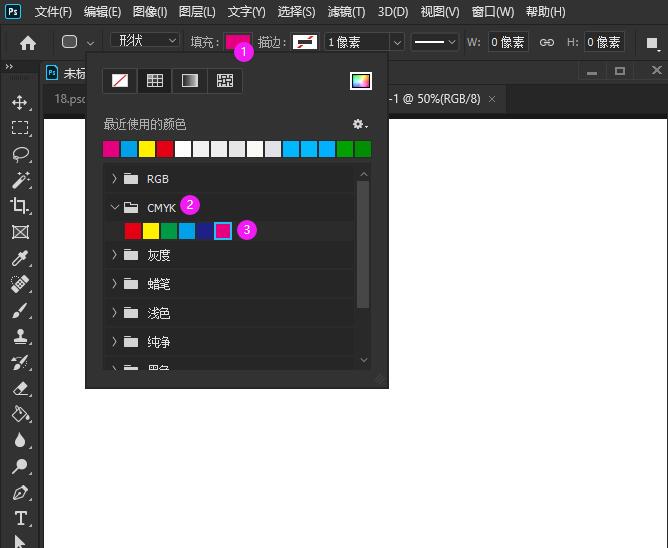
Task: Select the Lasso tool
Action: point(20,154)
